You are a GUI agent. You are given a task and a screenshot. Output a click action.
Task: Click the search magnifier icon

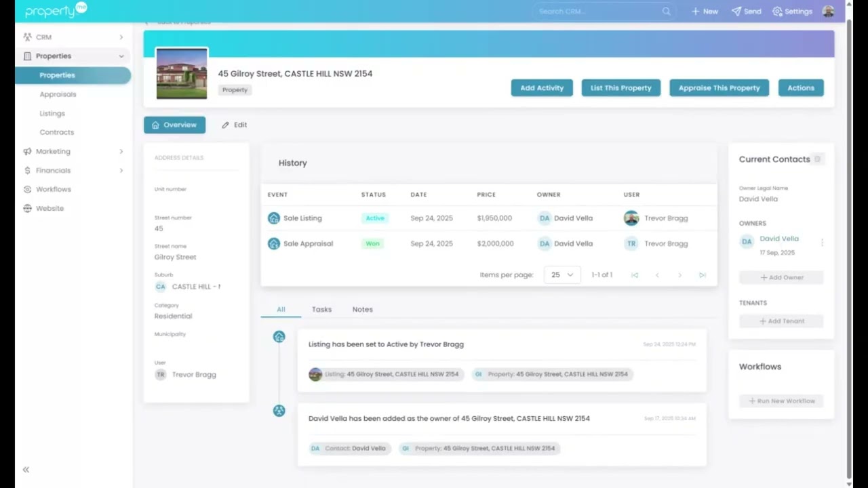666,12
